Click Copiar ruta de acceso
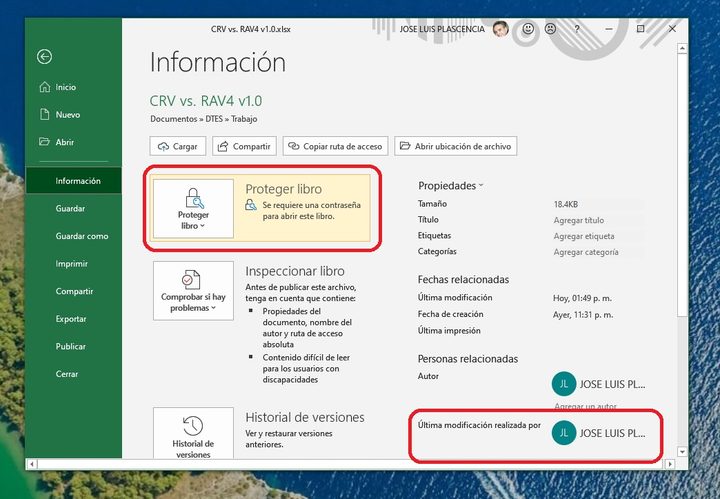The width and height of the screenshot is (720, 499). [335, 146]
